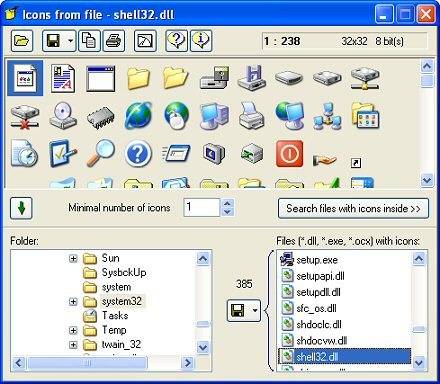440x384 pixels.
Task: Select the checkmark monitor icon
Action: click(x=63, y=153)
